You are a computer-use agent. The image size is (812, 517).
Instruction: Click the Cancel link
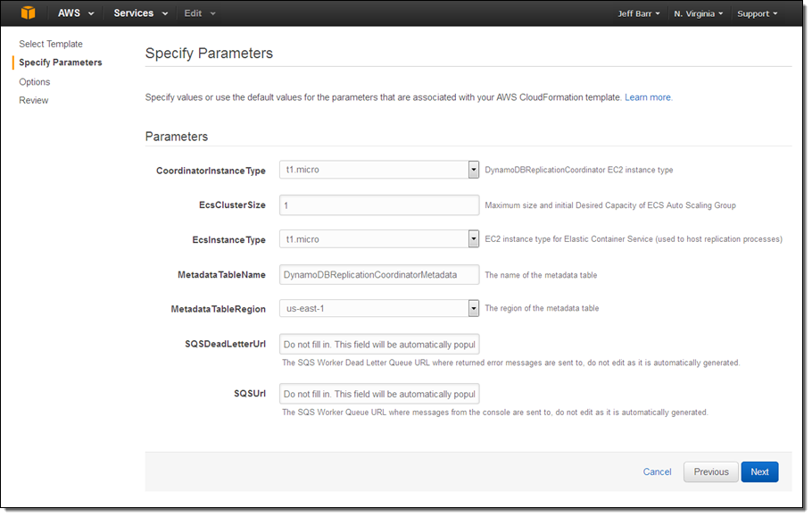(x=657, y=472)
